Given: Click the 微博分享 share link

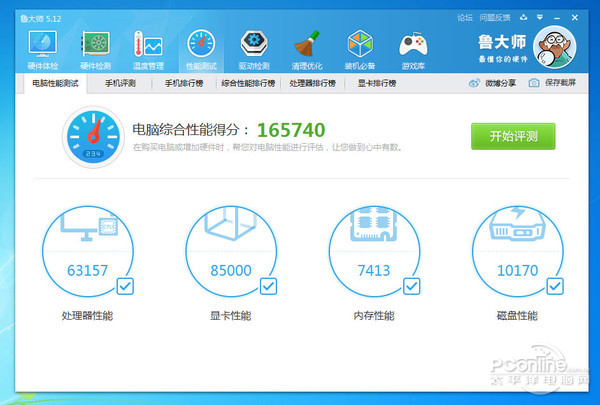Looking at the screenshot, I should point(496,83).
